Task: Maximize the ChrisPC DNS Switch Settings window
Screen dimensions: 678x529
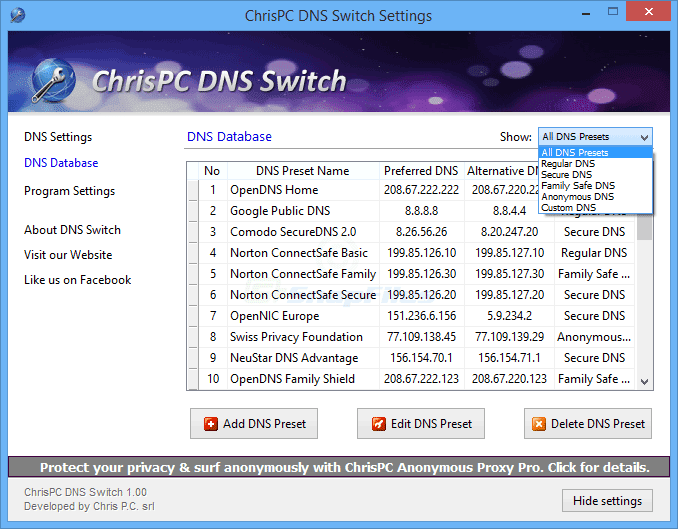Action: pyautogui.click(x=613, y=12)
